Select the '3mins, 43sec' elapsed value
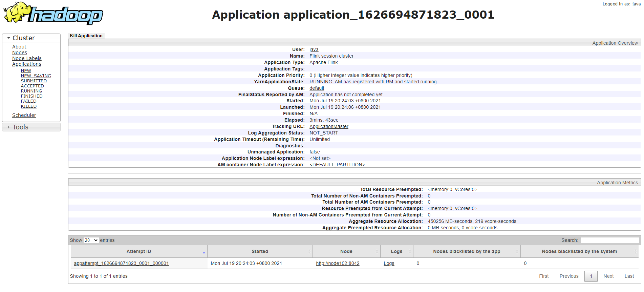Viewport: 644px width, 292px height. 324,120
